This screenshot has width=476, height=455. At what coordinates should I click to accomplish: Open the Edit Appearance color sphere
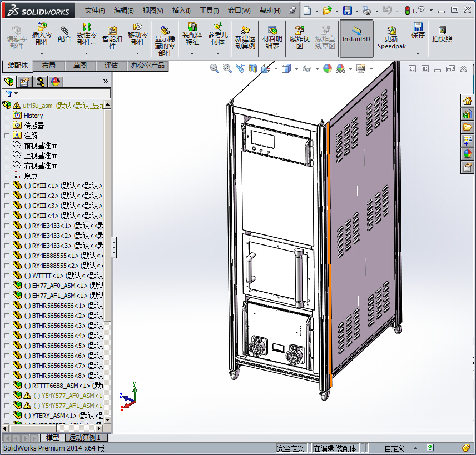(327, 68)
